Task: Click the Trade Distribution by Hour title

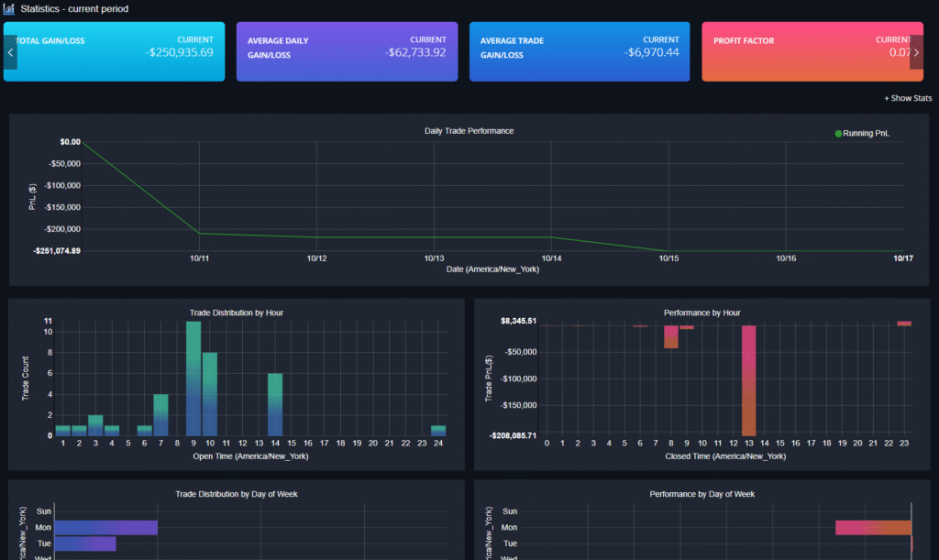Action: (x=237, y=313)
